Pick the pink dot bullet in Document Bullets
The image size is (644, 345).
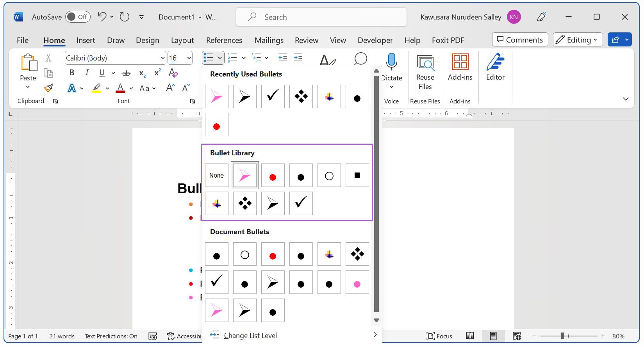(x=357, y=282)
